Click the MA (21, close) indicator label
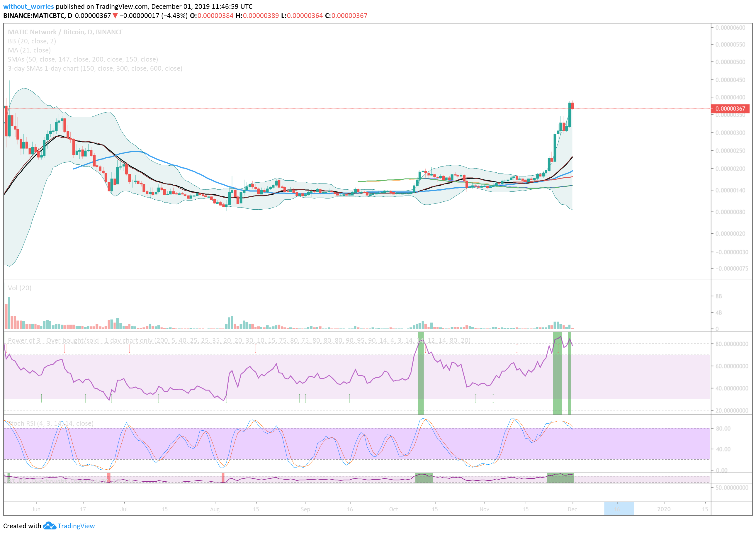The image size is (756, 535). (29, 50)
